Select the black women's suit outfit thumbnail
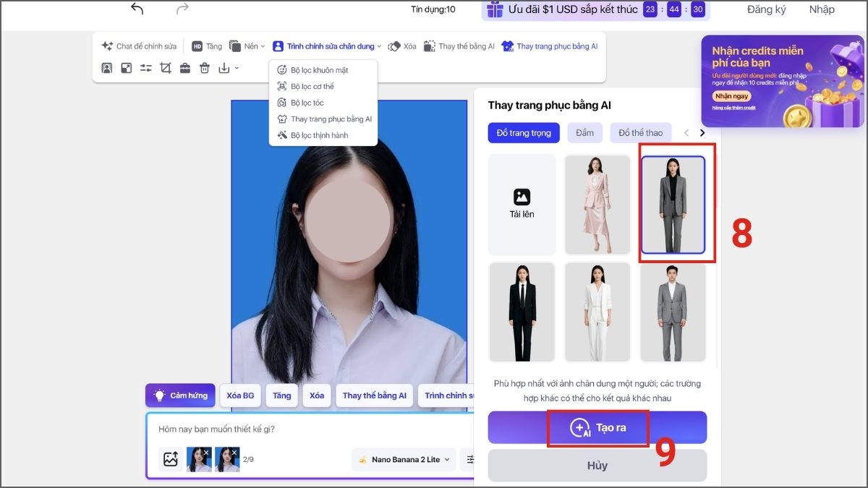This screenshot has height=488, width=868. (522, 312)
